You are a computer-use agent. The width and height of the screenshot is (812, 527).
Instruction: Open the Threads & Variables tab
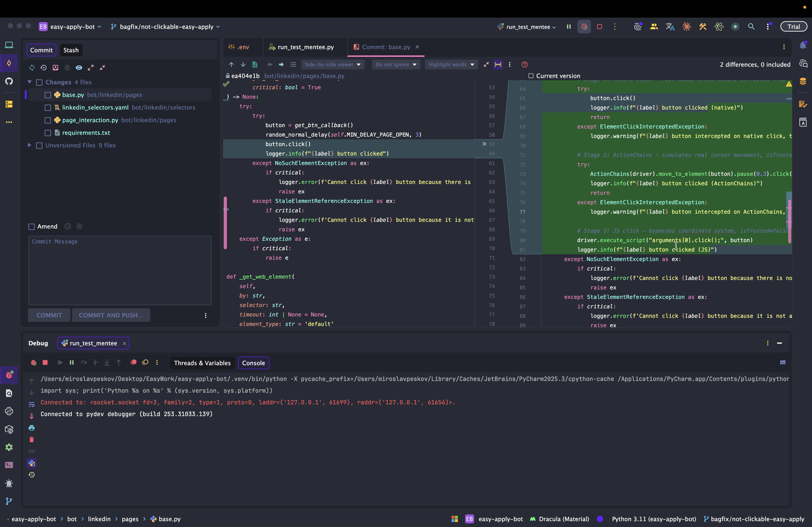pos(202,363)
